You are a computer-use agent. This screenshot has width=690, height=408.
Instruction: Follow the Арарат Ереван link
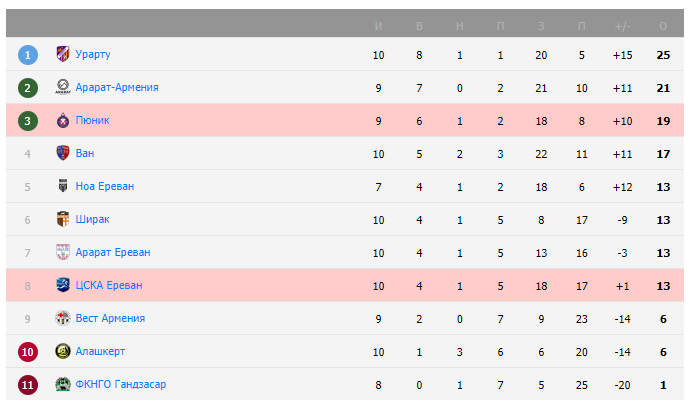click(112, 252)
